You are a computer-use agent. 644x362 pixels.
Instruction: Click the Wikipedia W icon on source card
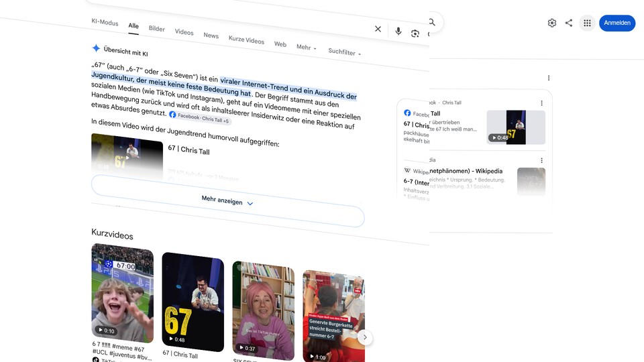[x=407, y=170]
